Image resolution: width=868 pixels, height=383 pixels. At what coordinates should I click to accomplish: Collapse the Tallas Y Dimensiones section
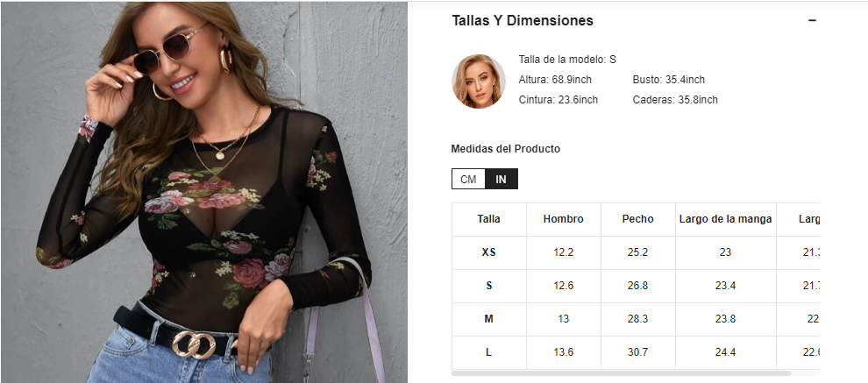point(812,20)
